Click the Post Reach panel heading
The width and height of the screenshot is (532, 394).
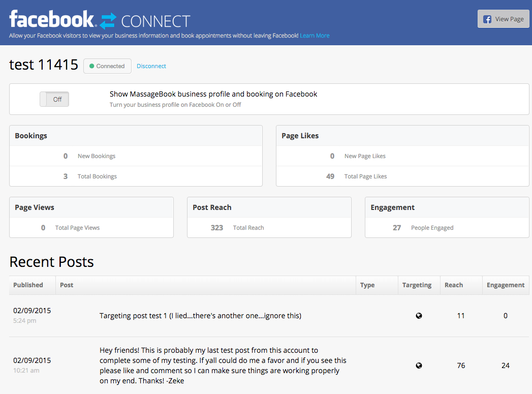click(212, 207)
